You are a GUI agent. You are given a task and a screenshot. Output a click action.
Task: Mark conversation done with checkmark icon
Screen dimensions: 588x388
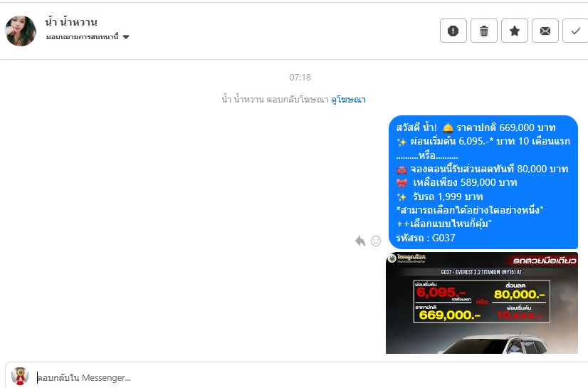click(x=576, y=31)
